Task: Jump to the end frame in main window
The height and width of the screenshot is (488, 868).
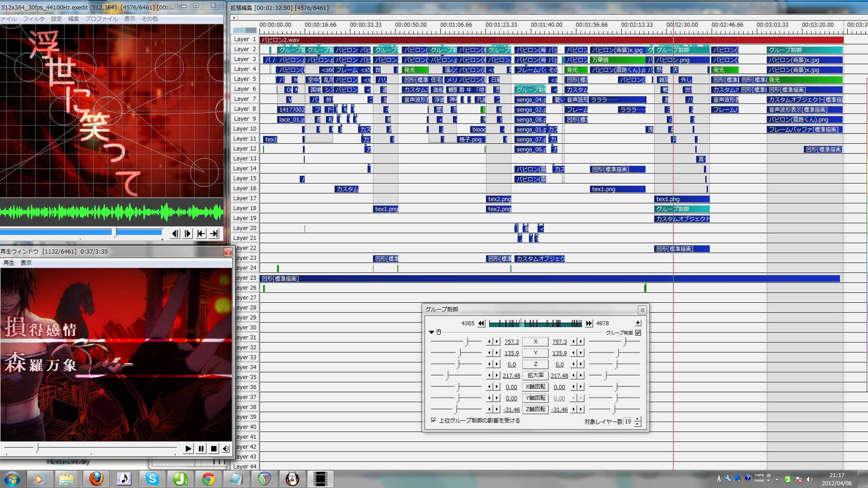Action: (214, 234)
